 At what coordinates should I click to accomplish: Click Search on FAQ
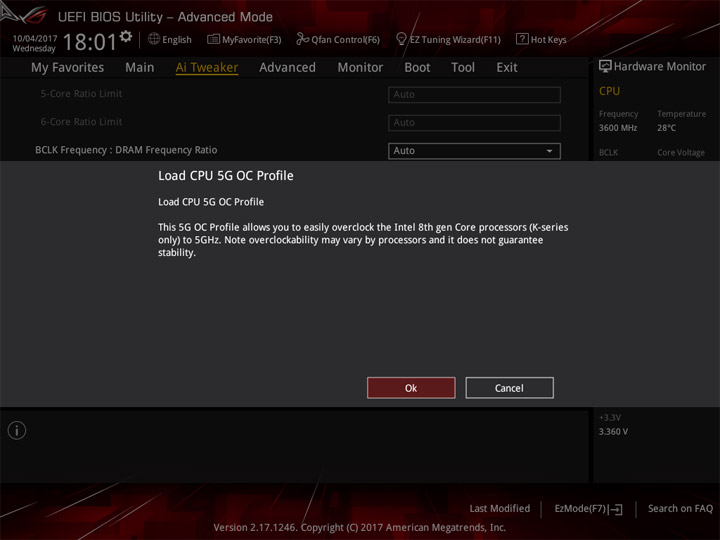coord(680,508)
